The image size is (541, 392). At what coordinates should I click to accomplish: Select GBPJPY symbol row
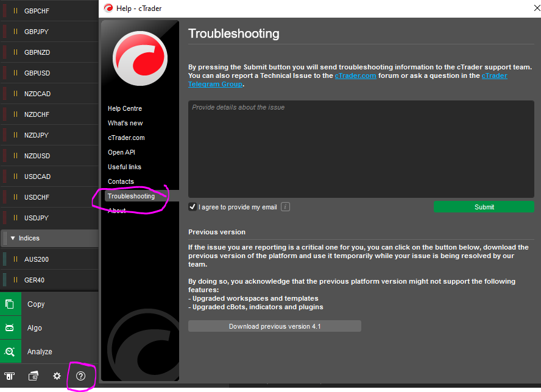tap(49, 32)
